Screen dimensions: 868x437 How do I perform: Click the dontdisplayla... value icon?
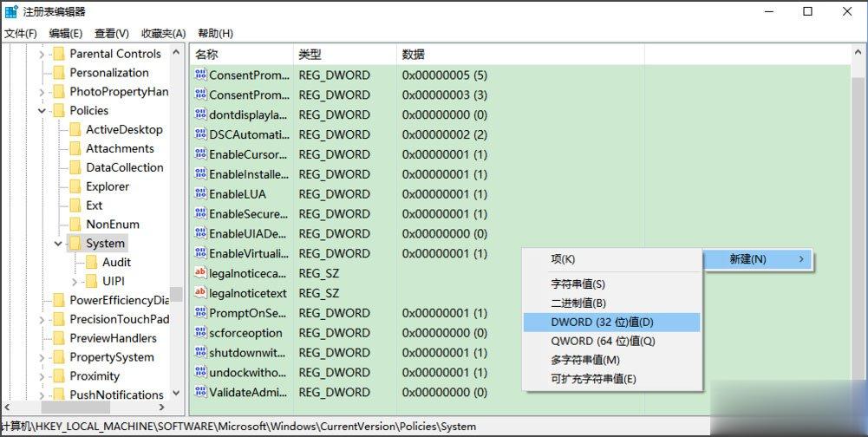[200, 114]
